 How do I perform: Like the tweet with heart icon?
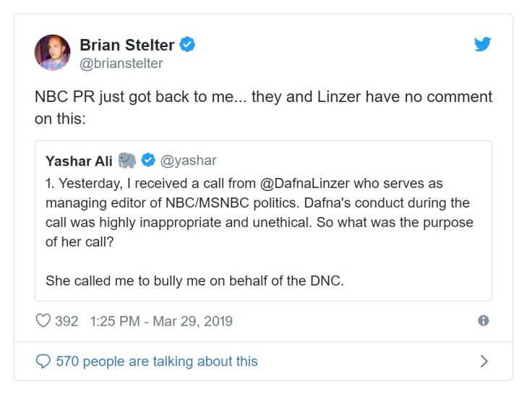pos(43,320)
